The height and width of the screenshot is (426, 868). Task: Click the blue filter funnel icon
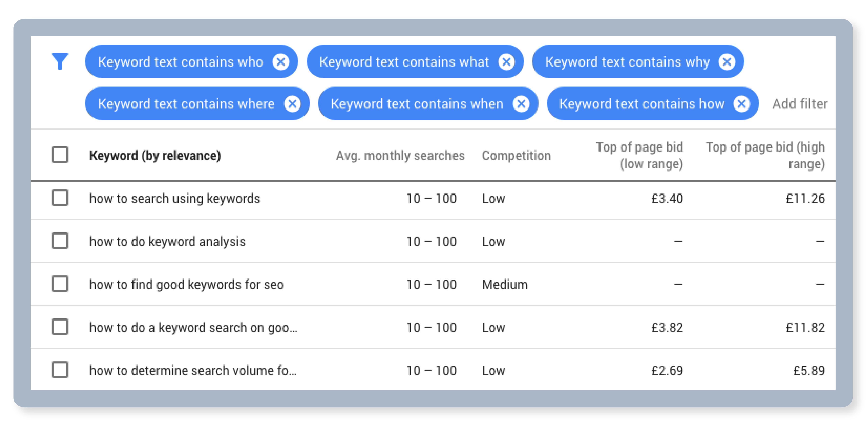tap(60, 61)
